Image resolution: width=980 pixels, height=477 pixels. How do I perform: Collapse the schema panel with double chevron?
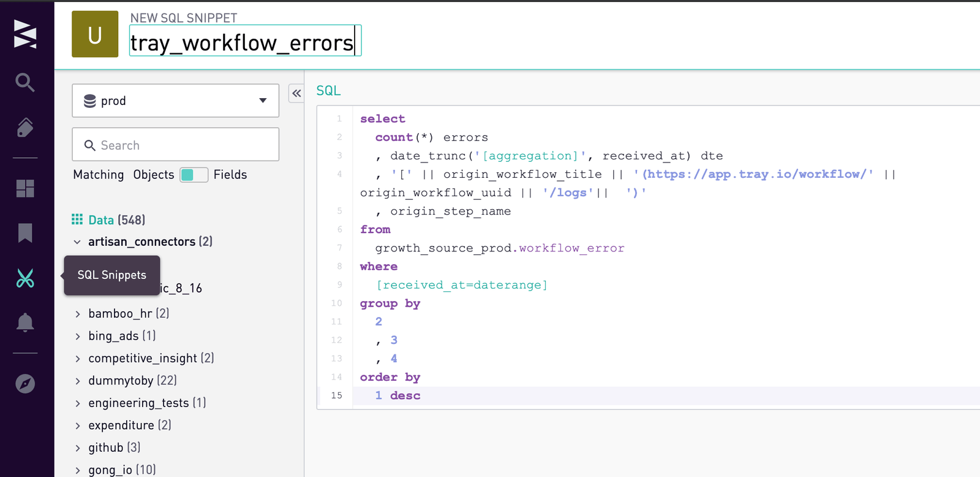[296, 93]
